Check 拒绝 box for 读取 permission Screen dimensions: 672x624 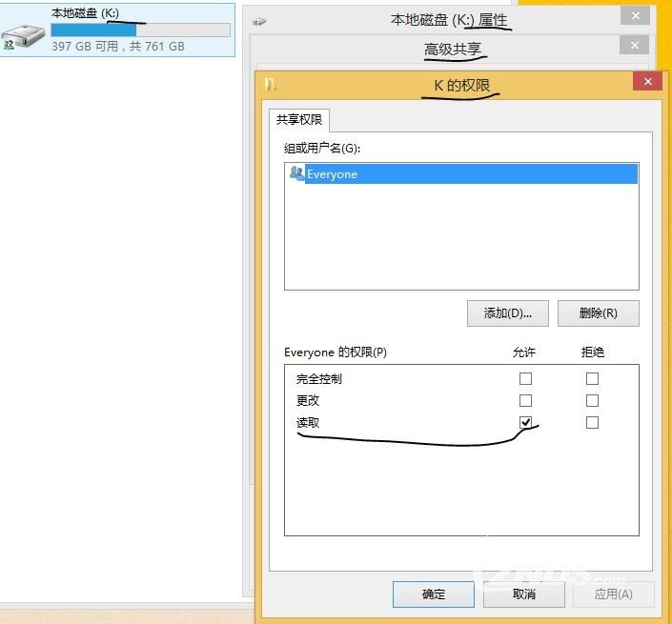[x=592, y=422]
